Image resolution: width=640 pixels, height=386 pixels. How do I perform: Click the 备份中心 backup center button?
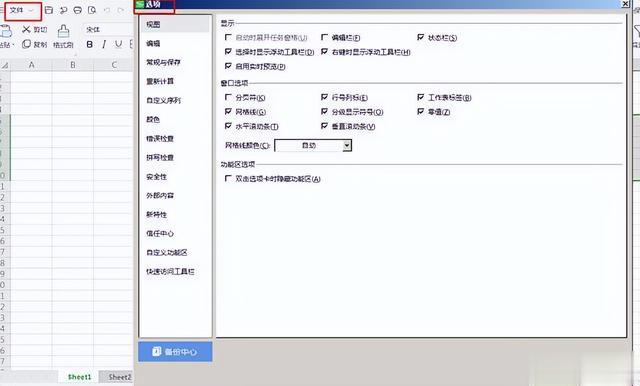(175, 351)
